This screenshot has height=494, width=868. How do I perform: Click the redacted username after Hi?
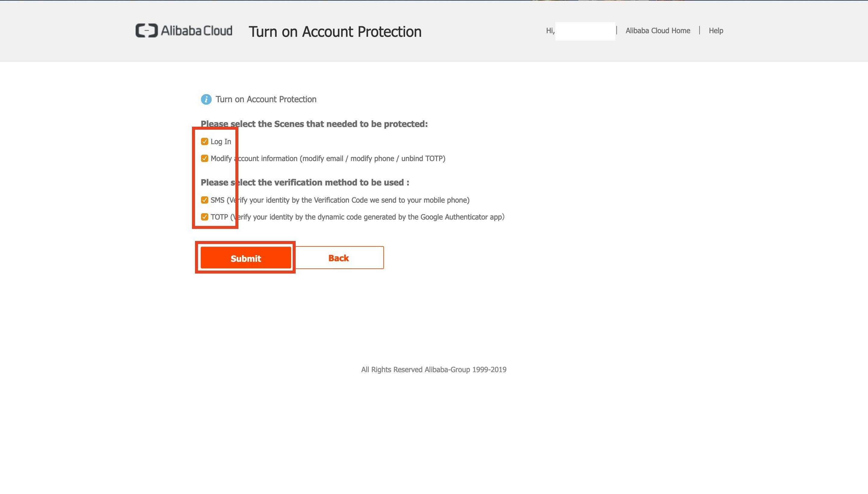pos(585,31)
